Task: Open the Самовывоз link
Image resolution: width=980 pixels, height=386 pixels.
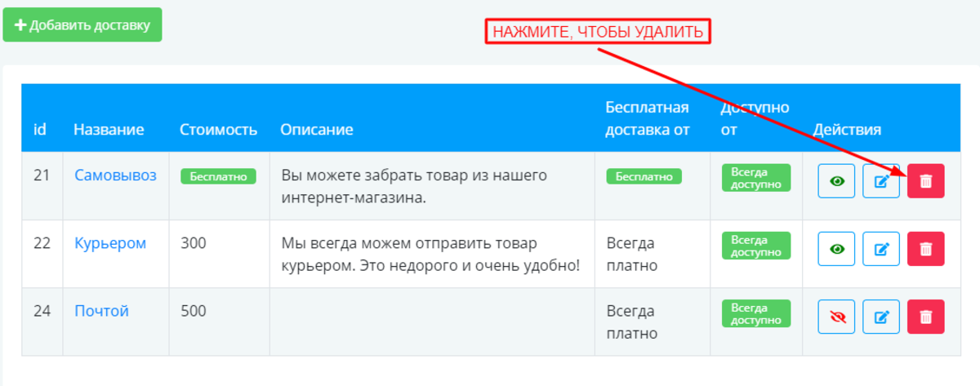Action: click(115, 175)
